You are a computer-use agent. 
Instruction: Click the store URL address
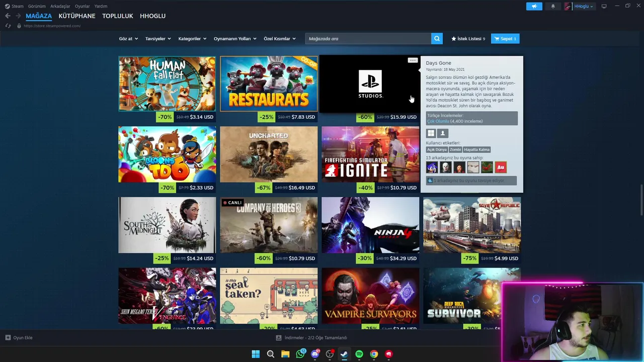click(52, 26)
